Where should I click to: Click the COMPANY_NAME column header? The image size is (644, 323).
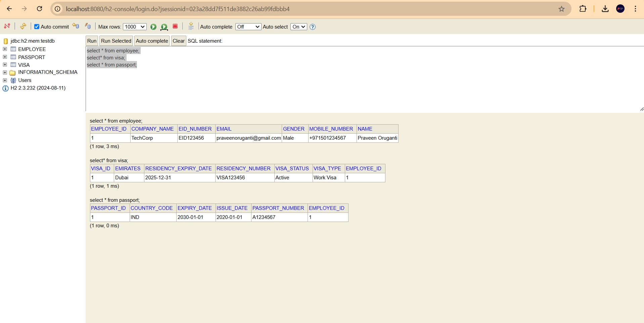(x=152, y=129)
